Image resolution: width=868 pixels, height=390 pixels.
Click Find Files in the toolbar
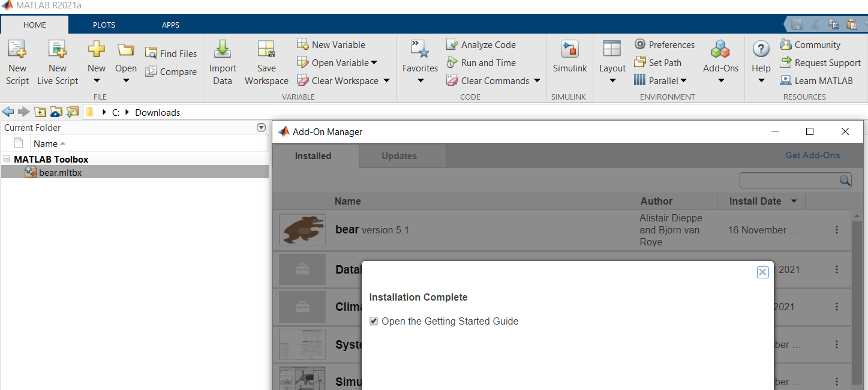coord(171,53)
